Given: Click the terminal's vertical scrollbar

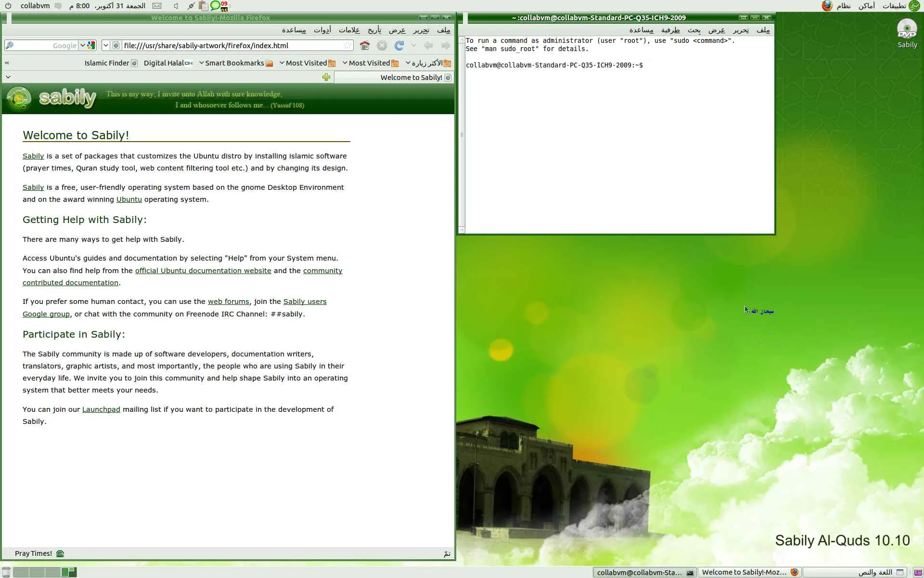Looking at the screenshot, I should pos(462,135).
